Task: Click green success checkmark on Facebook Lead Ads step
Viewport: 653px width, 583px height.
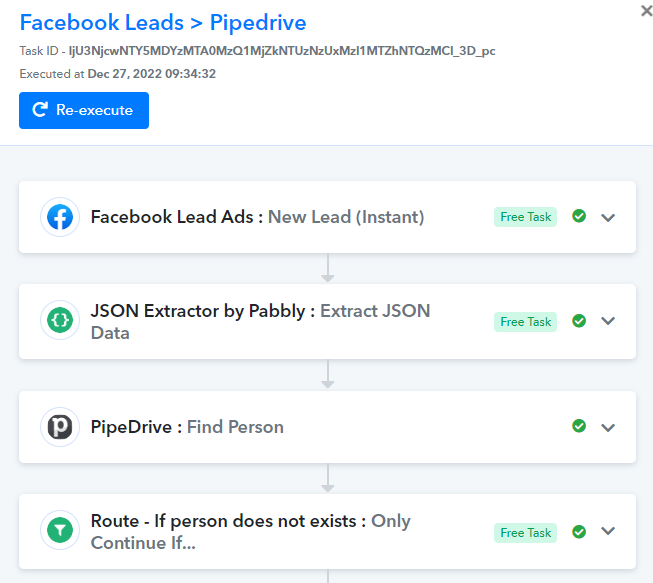Action: pyautogui.click(x=579, y=216)
